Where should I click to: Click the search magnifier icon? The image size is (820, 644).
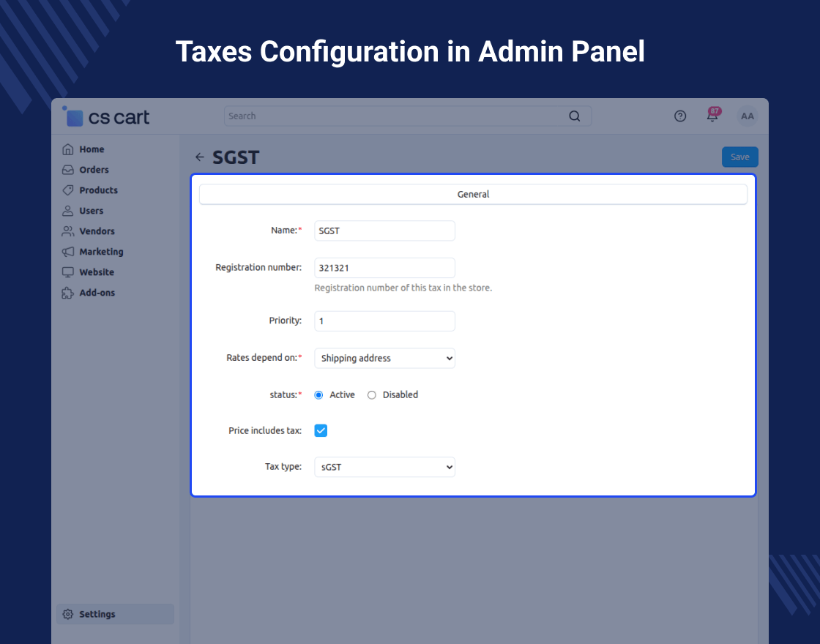[x=574, y=116]
